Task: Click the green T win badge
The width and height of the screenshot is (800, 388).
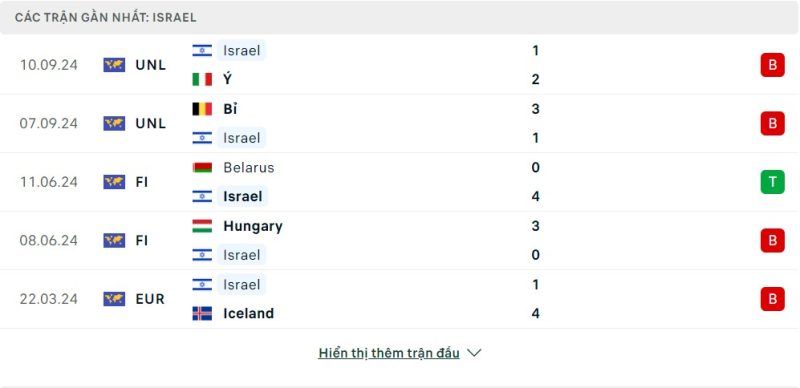Action: [x=772, y=182]
